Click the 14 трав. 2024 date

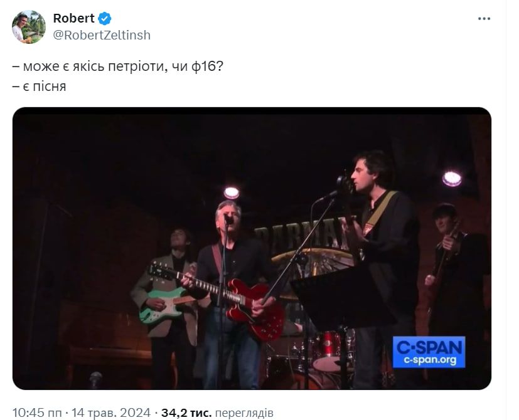[x=111, y=412]
